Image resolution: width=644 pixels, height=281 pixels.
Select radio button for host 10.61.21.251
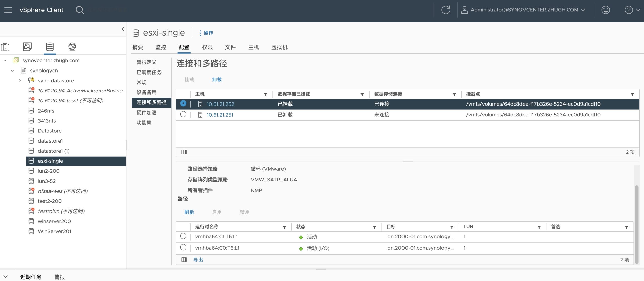(x=183, y=114)
